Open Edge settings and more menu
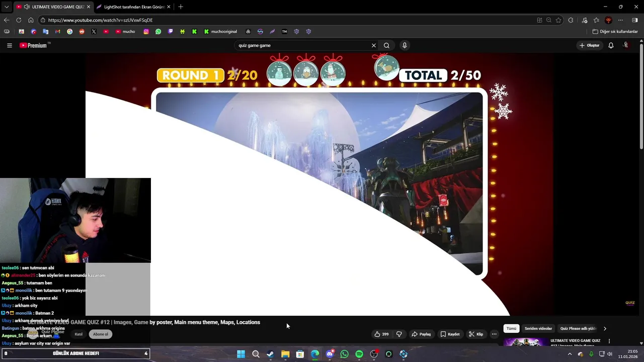 click(x=620, y=20)
